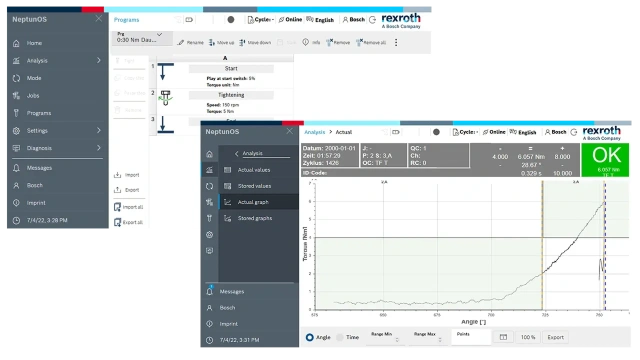Click the Mode cycle icon in the Analysis window rail

point(209,186)
